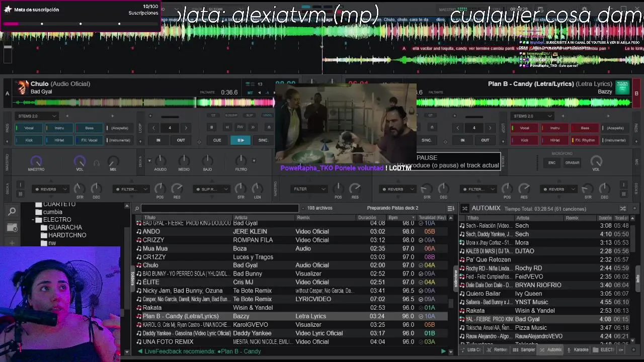Open the info vertical tab
Image resolution: width=644 pixels, height=362 pixels.
[638, 278]
